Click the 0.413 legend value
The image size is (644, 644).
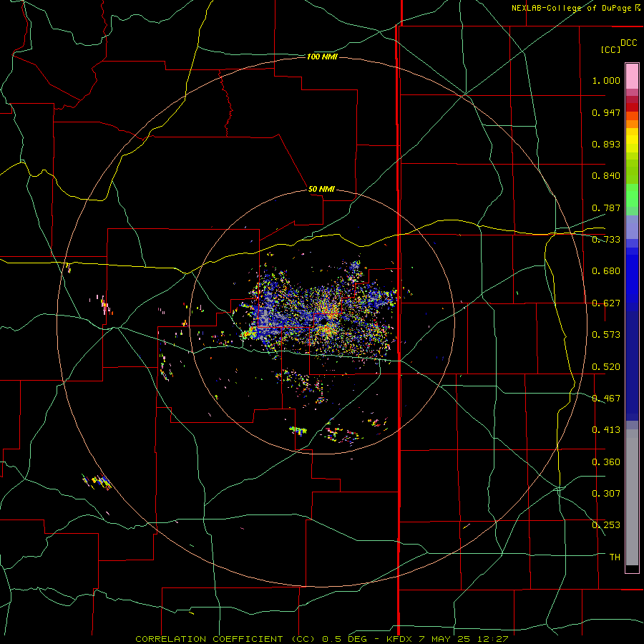point(606,430)
